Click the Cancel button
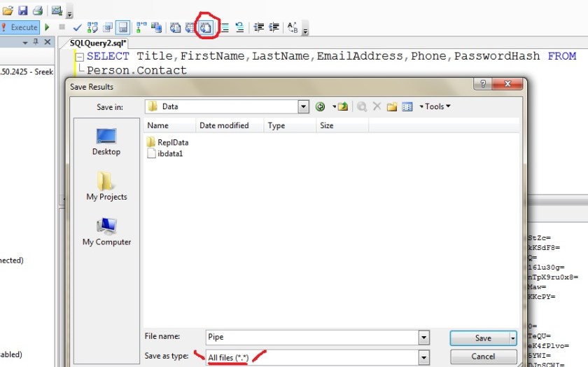 tap(483, 356)
